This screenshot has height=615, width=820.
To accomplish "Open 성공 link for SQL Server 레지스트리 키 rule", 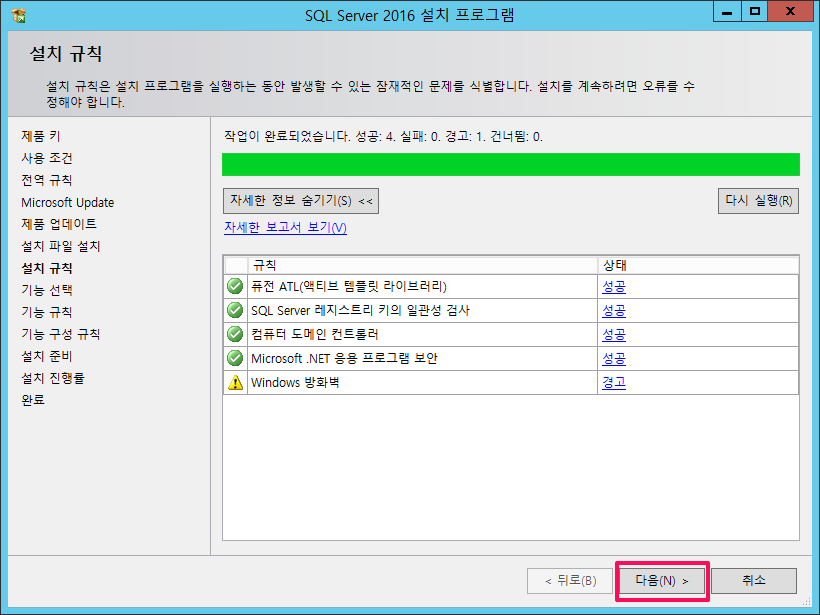I will pyautogui.click(x=614, y=311).
